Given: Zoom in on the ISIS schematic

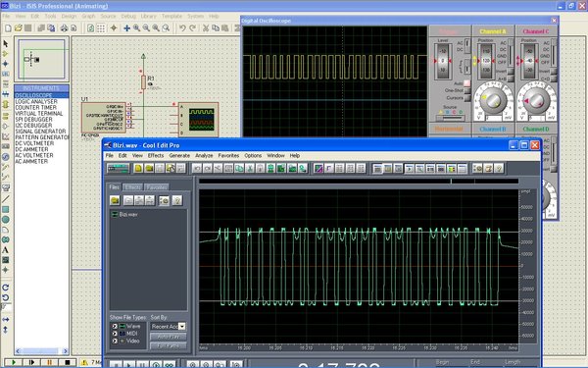Looking at the screenshot, I should [x=136, y=28].
